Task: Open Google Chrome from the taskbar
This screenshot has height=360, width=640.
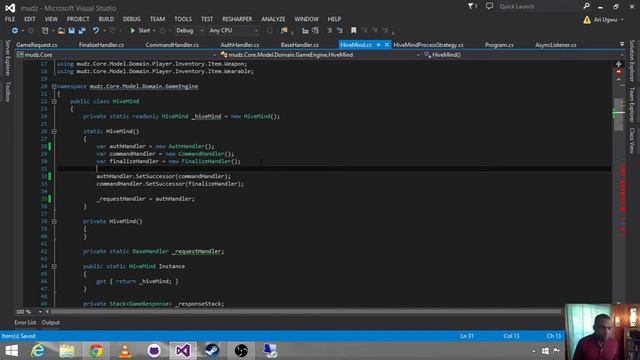Action: coord(96,351)
